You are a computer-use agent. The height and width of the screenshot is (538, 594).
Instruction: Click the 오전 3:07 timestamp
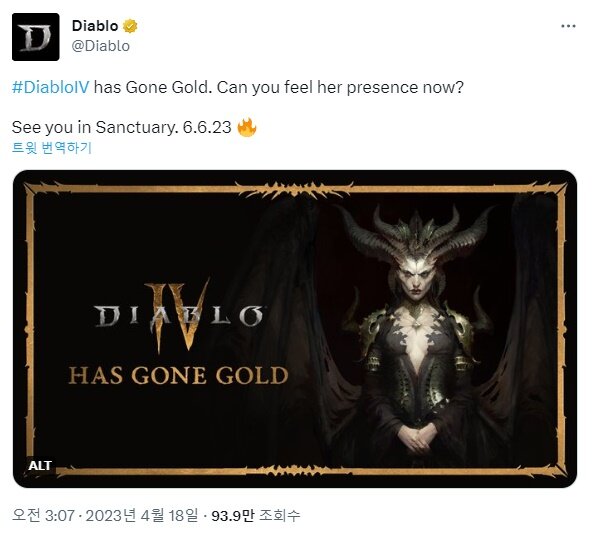(x=43, y=515)
